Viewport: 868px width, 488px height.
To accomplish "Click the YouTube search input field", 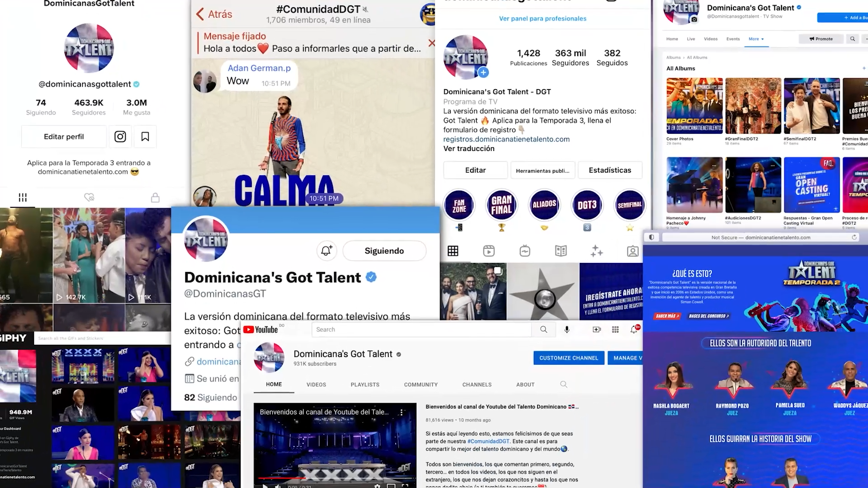I will (421, 329).
